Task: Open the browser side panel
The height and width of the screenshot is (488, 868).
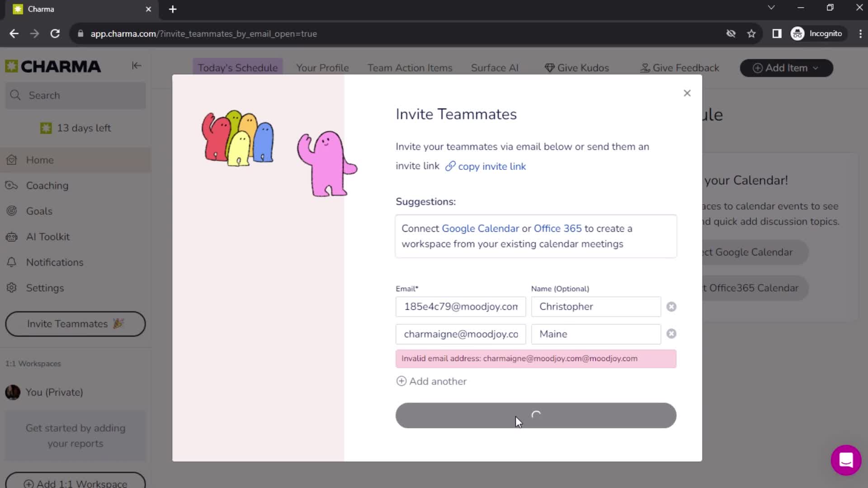Action: point(777,34)
